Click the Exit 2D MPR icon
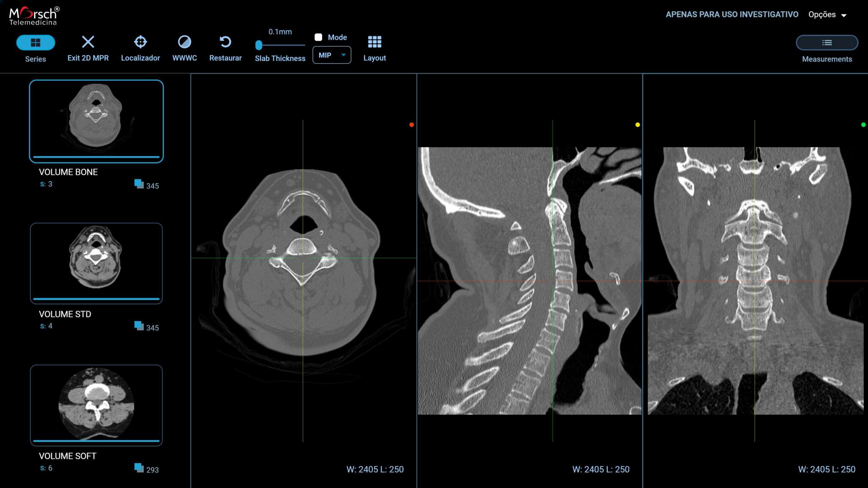The width and height of the screenshot is (868, 488). tap(88, 42)
